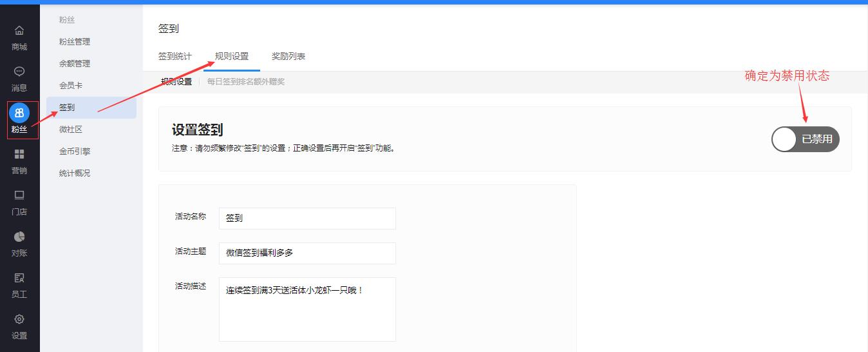Go to 余额管理 in sidebar

click(75, 64)
